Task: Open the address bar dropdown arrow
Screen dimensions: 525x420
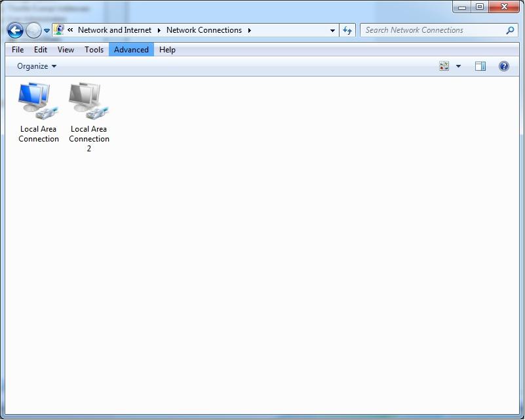Action: pos(332,30)
